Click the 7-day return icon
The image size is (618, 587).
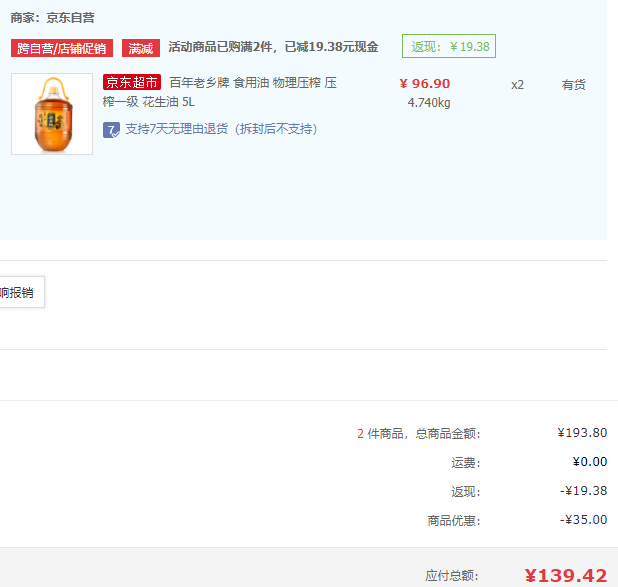[111, 130]
